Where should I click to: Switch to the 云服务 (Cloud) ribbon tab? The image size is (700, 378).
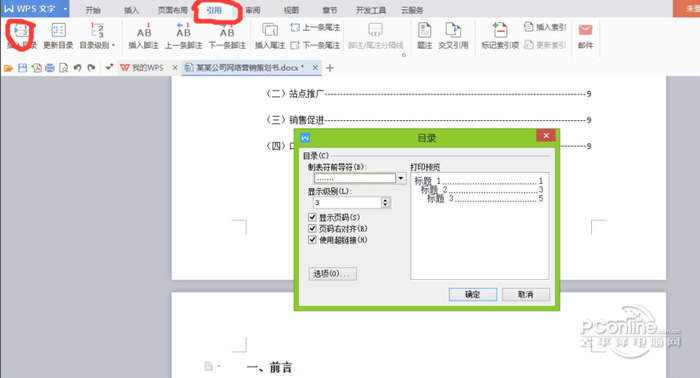tap(412, 10)
